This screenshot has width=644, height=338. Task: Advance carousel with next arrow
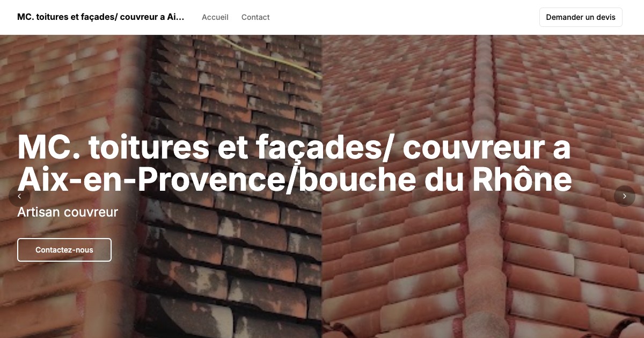(x=624, y=196)
